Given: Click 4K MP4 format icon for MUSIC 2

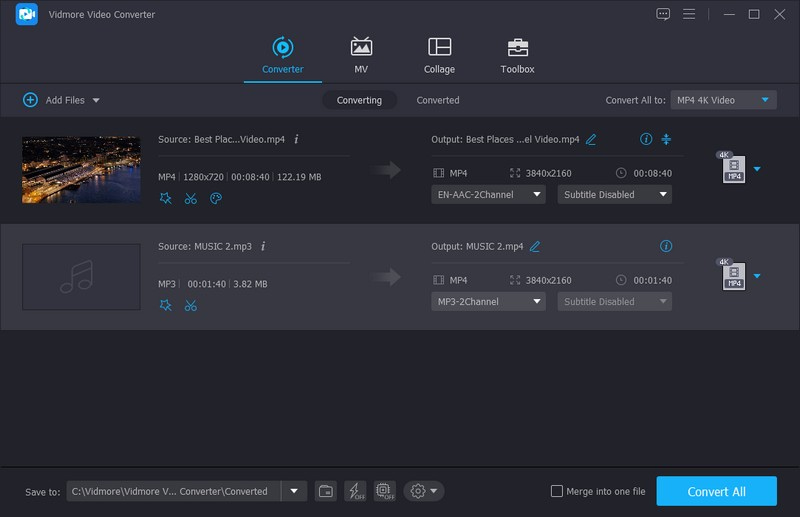Looking at the screenshot, I should coord(732,275).
